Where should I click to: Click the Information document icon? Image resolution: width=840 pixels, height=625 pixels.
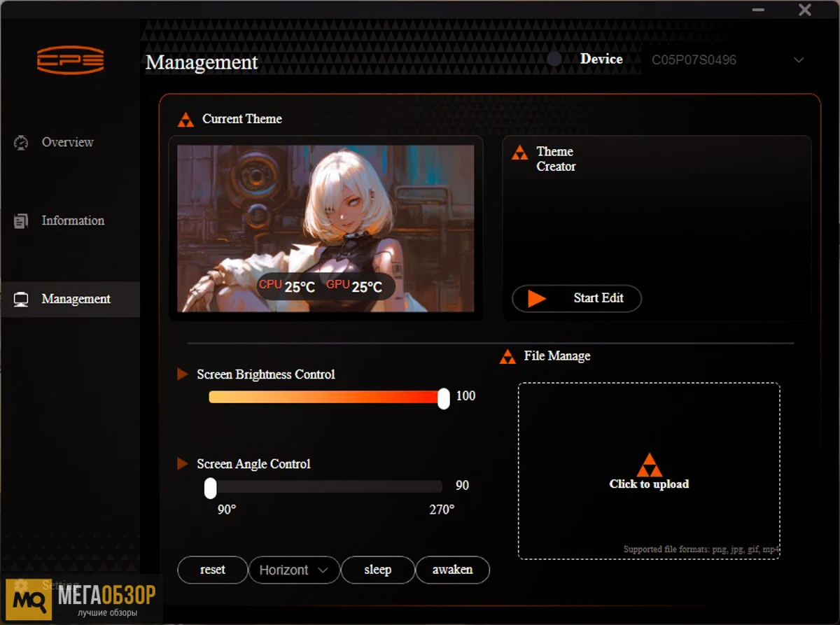pos(21,221)
